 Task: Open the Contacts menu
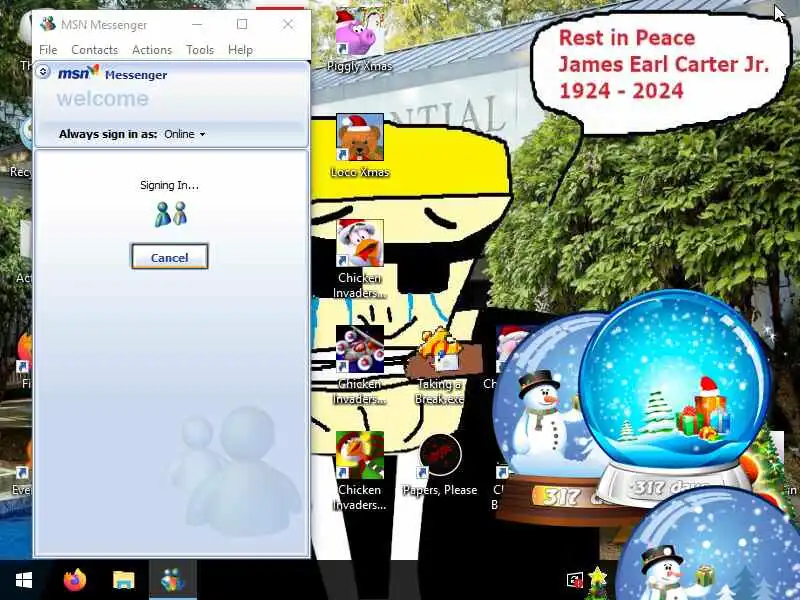coord(94,49)
